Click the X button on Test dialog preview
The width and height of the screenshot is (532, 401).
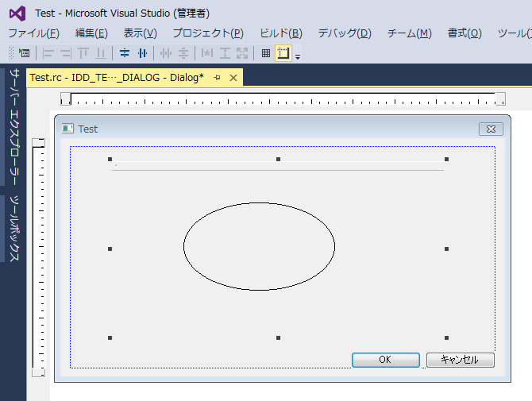tap(491, 129)
